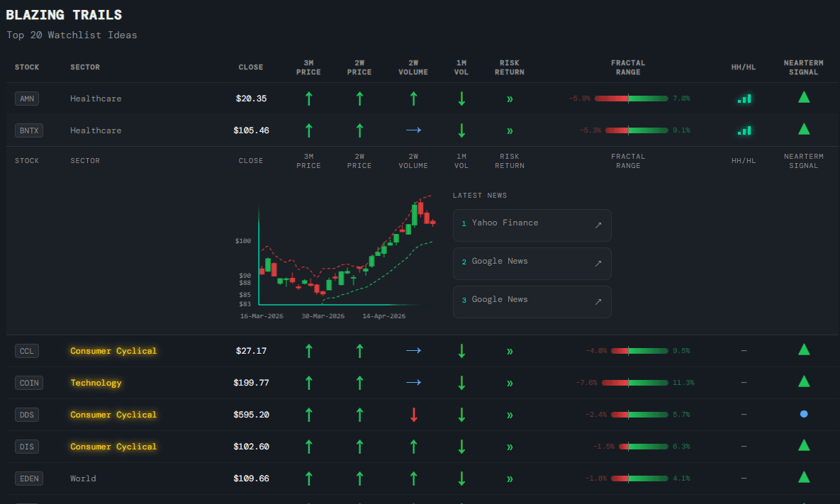Click the DDS red 2W volume down arrow
840x504 pixels.
(x=414, y=415)
